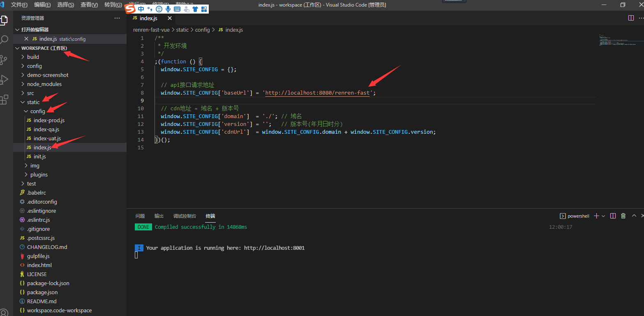Switch to the 问题 panel tab
The image size is (644, 316).
[x=140, y=216]
